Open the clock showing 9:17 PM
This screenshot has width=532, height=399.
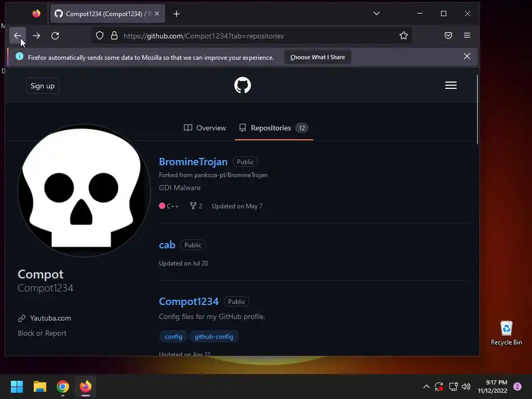coord(493,387)
